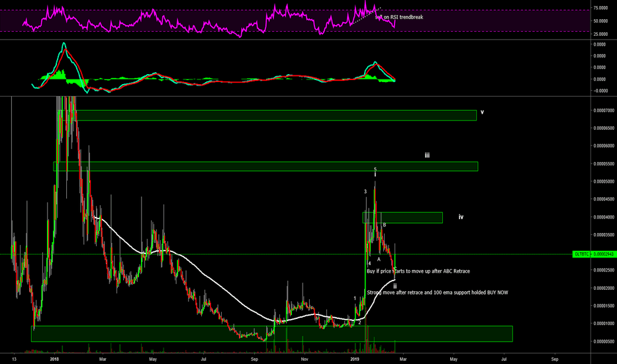Click the 0.00007000 price scale value
The height and width of the screenshot is (364, 617).
[x=604, y=110]
